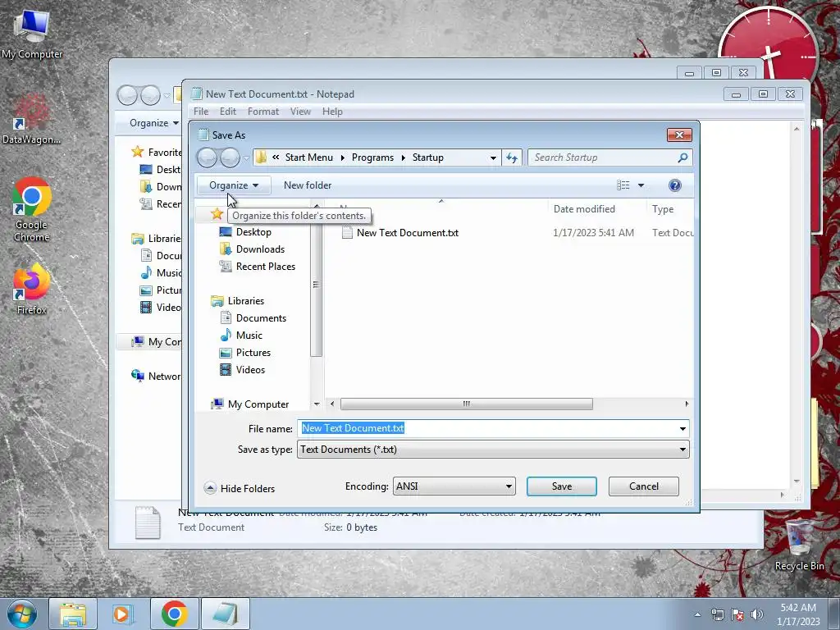840x630 pixels.
Task: Click the volume speaker tray icon
Action: [757, 614]
